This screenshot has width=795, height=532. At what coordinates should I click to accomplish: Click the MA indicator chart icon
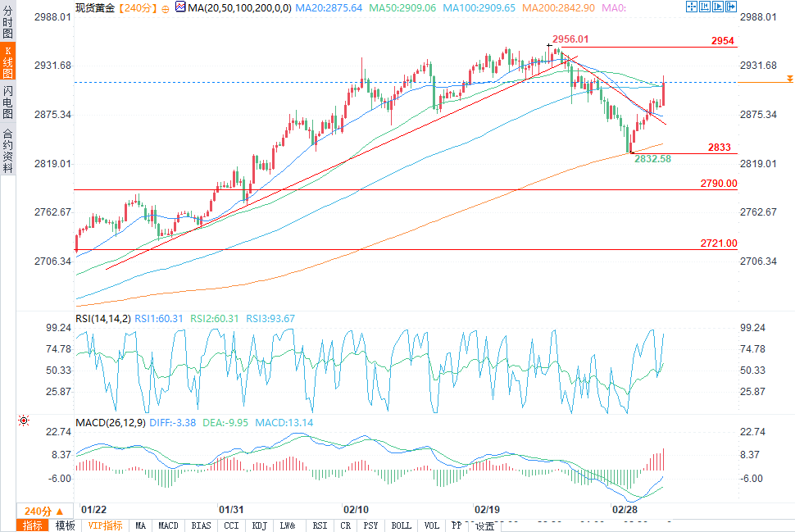click(180, 7)
